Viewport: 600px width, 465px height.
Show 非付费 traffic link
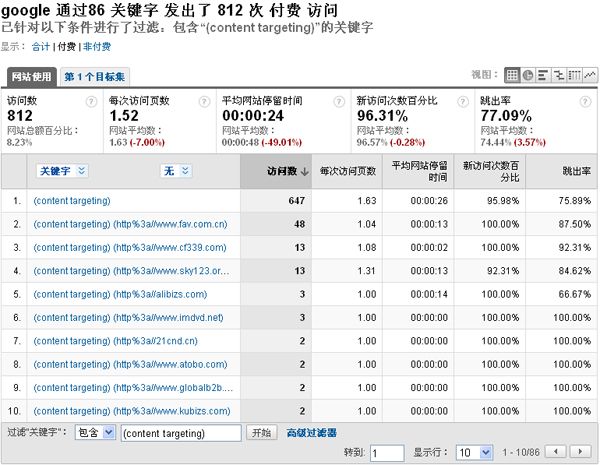click(98, 46)
